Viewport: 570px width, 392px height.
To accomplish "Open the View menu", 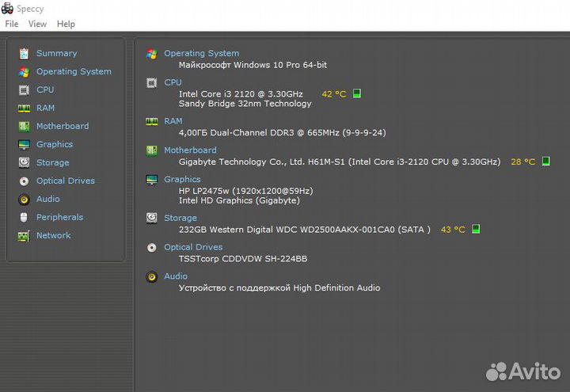I will (37, 24).
